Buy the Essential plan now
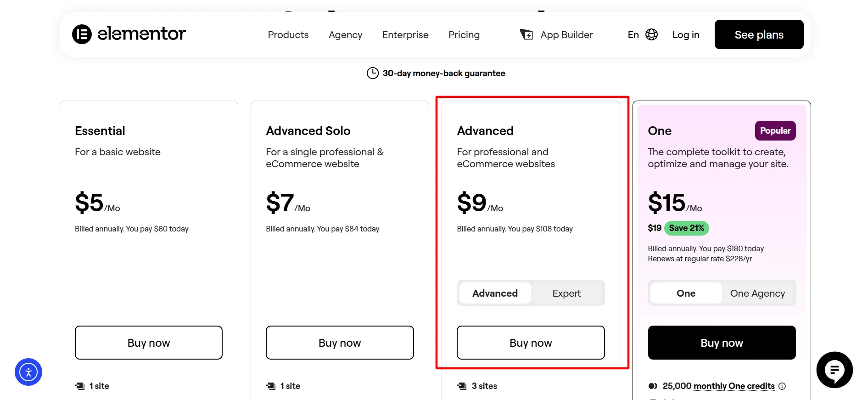Screen dimensions: 868x400 [x=149, y=343]
